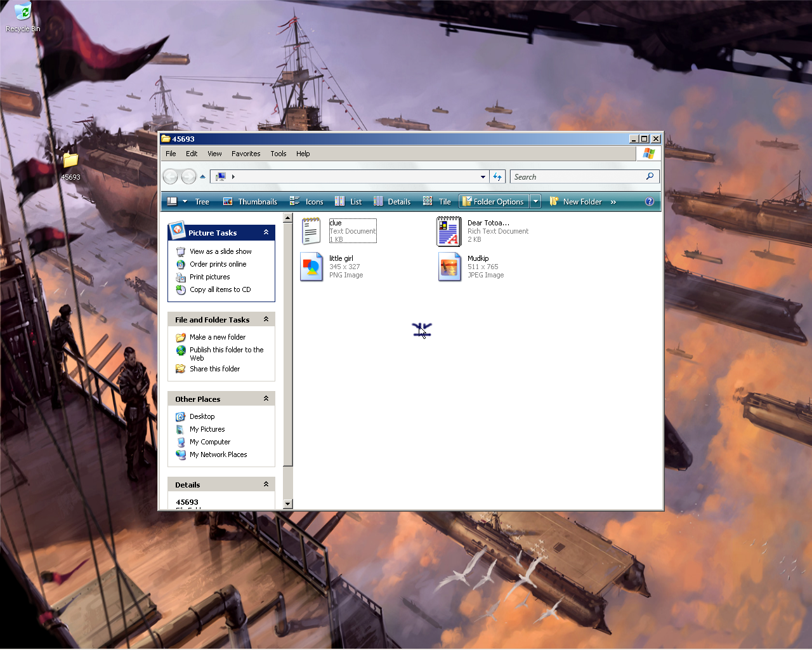Open the Folder Options dropdown arrow

coord(536,202)
